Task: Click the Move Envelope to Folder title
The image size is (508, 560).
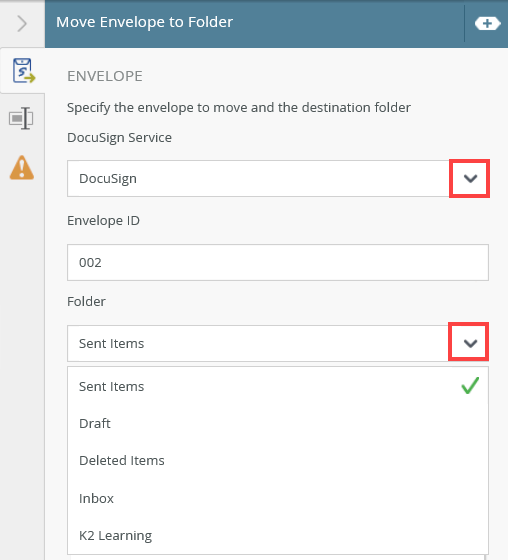Action: [x=144, y=22]
